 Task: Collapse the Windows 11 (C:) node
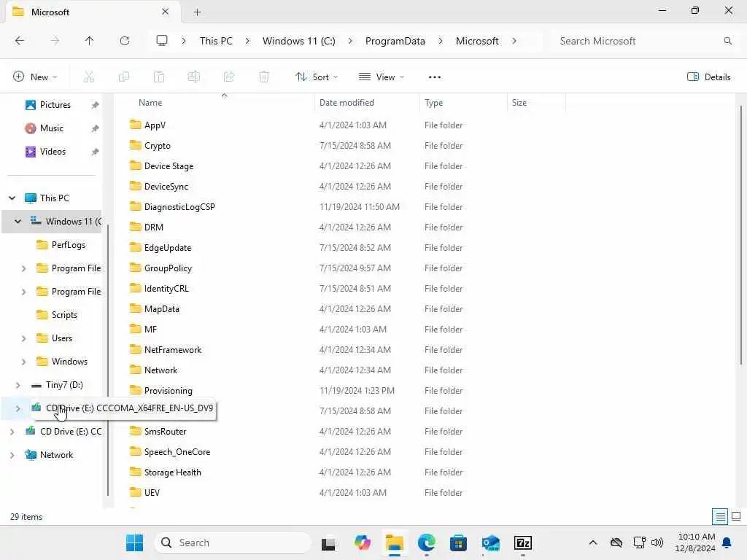click(18, 222)
